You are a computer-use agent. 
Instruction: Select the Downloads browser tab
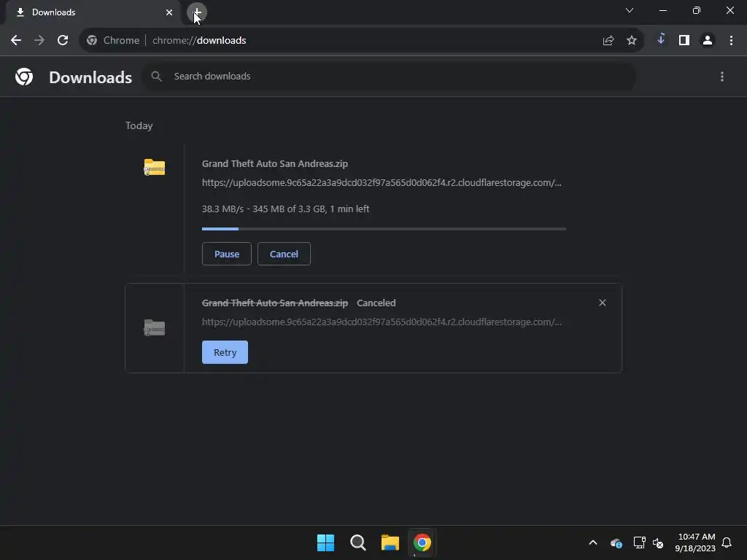point(93,12)
